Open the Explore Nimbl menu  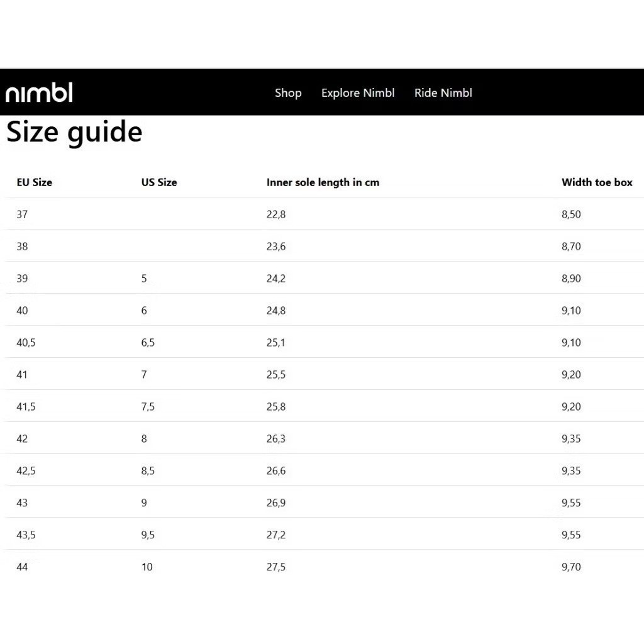pos(358,93)
